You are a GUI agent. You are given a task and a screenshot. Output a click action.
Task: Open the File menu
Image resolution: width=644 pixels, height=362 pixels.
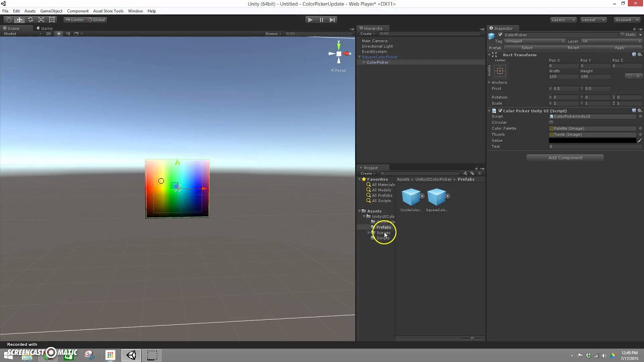click(5, 11)
